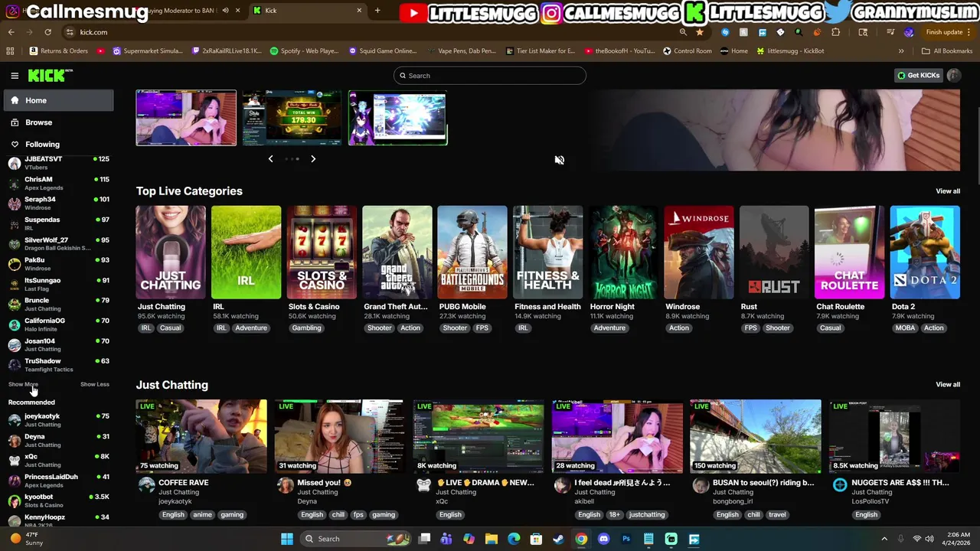The width and height of the screenshot is (980, 551).
Task: Open the weather widget showing Sunny
Action: [x=26, y=539]
